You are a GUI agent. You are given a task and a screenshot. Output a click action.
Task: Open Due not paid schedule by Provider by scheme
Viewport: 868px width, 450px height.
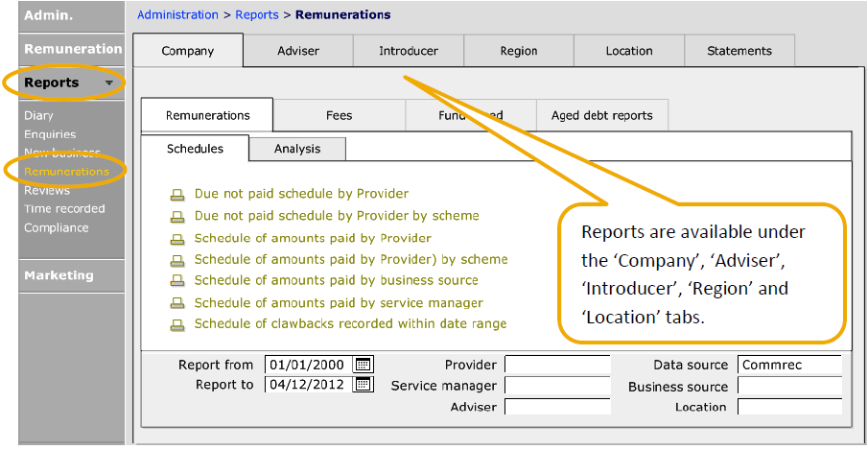[x=337, y=216]
